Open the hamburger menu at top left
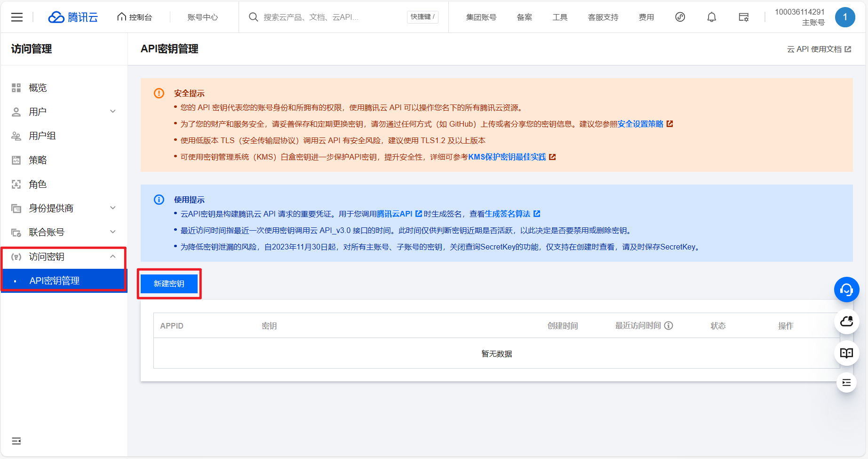 click(x=17, y=17)
